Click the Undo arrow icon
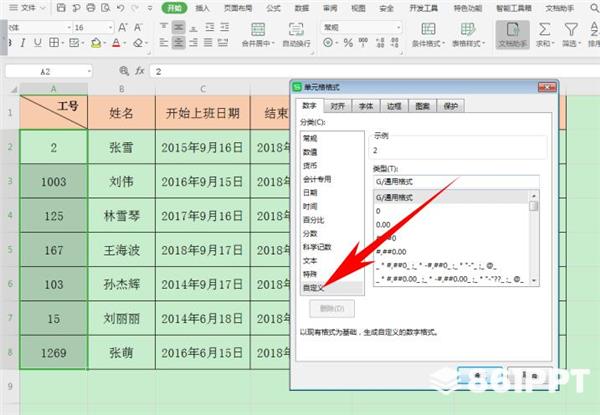Viewport: 600px width, 415px height. [x=121, y=8]
